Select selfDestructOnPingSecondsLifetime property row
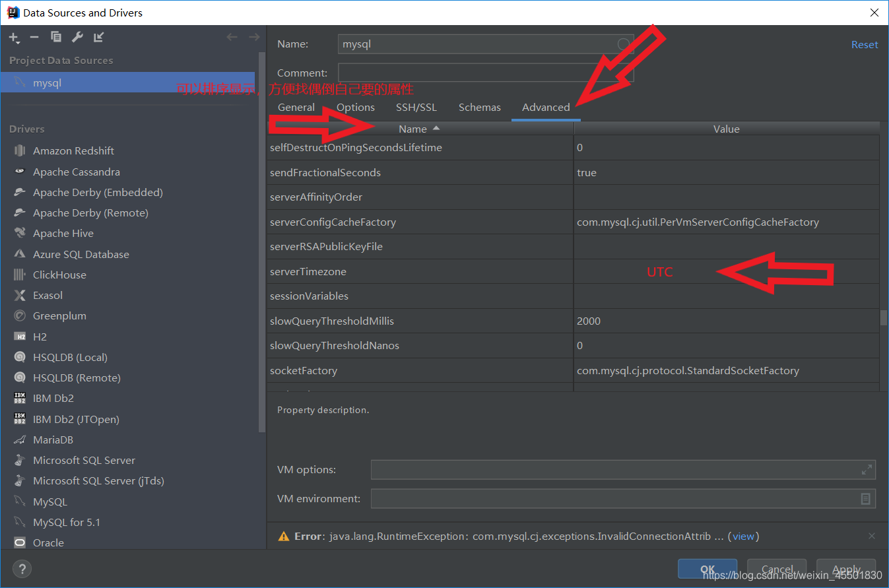 pyautogui.click(x=573, y=148)
